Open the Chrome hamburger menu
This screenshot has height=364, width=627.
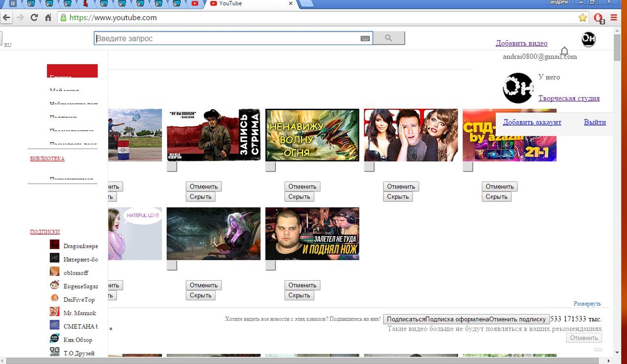pos(614,18)
